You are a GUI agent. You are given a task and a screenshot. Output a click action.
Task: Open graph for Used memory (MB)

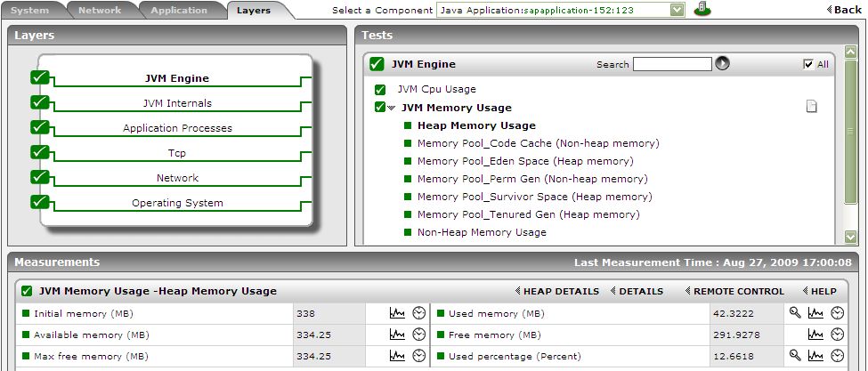click(815, 313)
